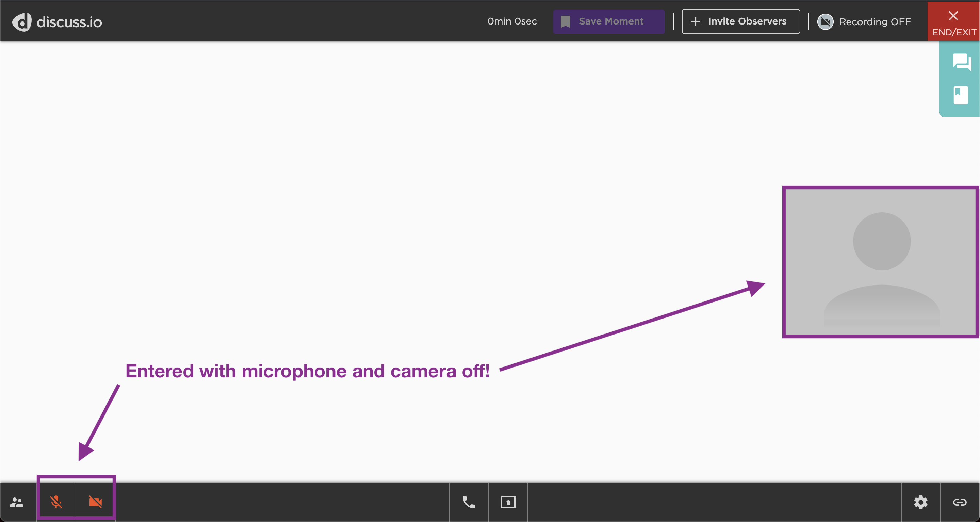Unmute the microphone
Viewport: 980px width, 522px height.
click(x=56, y=502)
